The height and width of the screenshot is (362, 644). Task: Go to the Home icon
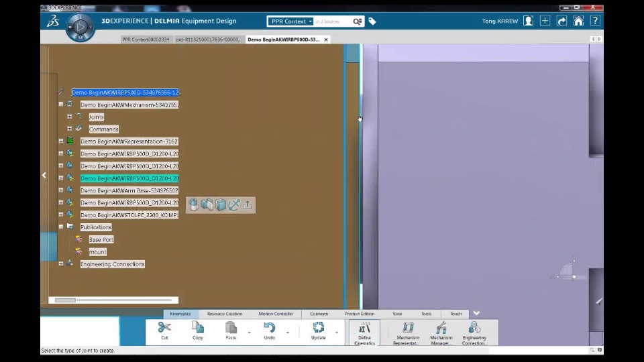(578, 21)
